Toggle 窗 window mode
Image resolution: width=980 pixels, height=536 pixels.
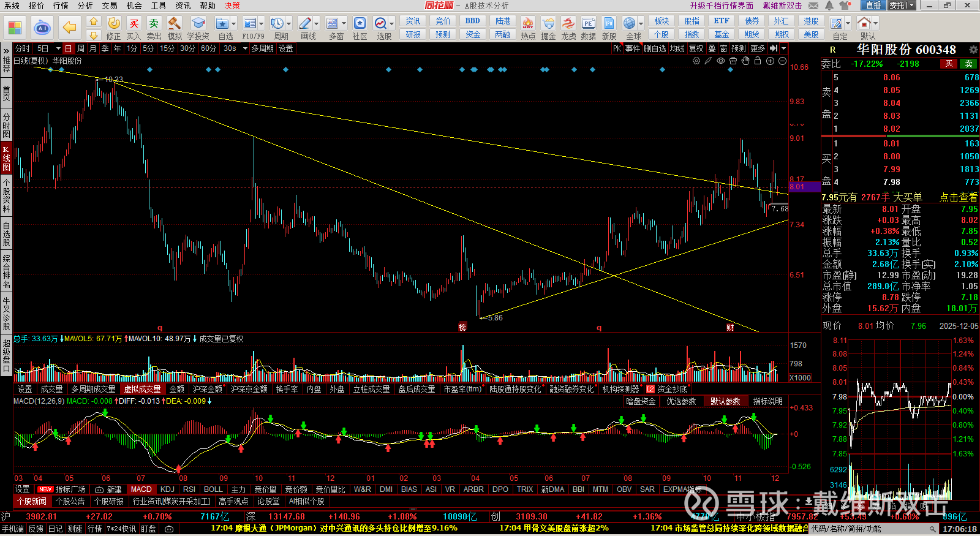point(723,48)
